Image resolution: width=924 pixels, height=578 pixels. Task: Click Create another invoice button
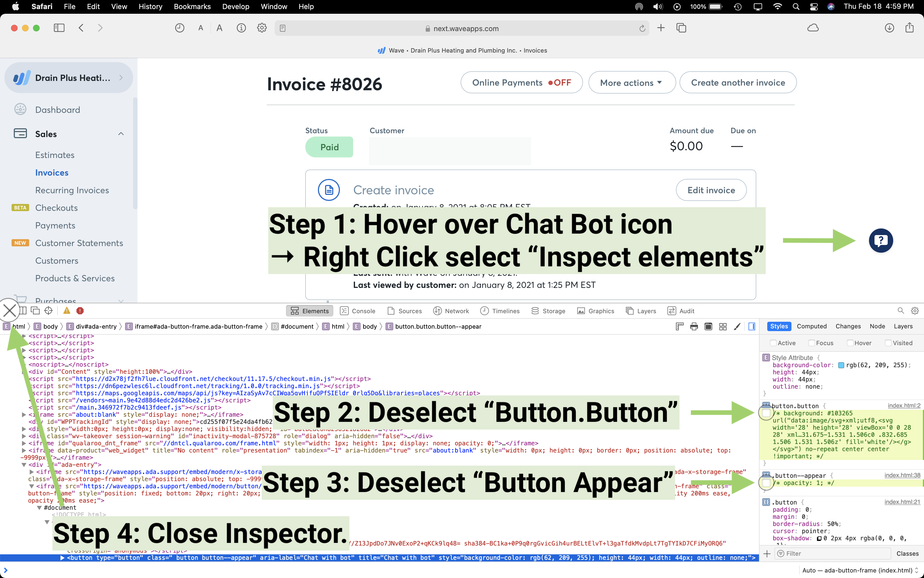(x=738, y=82)
